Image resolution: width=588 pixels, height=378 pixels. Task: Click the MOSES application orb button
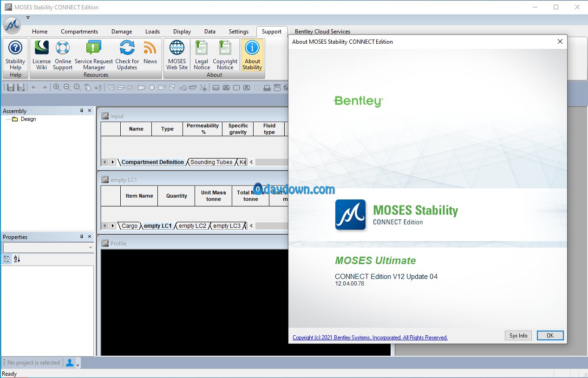pyautogui.click(x=12, y=26)
